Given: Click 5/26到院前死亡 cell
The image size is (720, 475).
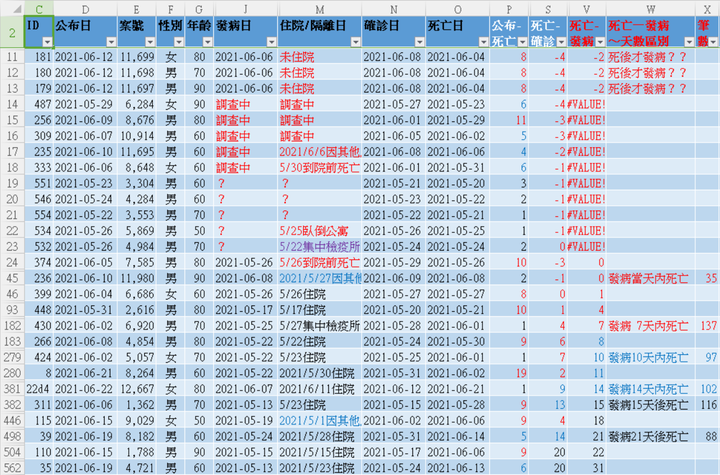Looking at the screenshot, I should [x=320, y=262].
